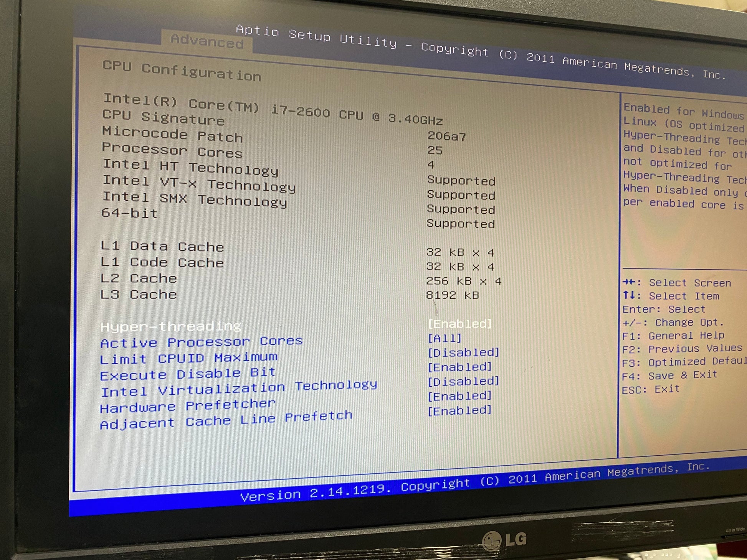Select Active Processor Cores label

[x=201, y=342]
